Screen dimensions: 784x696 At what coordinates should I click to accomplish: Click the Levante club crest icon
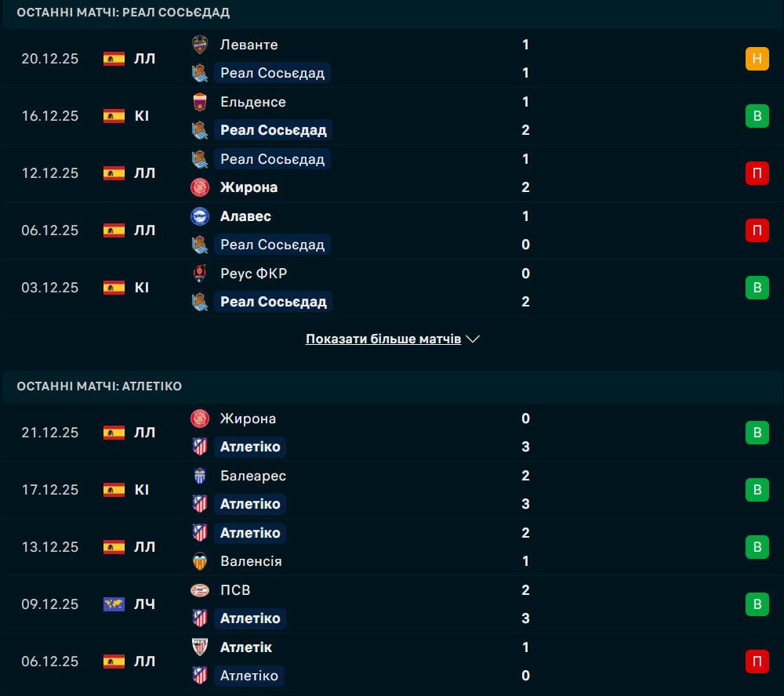point(200,45)
